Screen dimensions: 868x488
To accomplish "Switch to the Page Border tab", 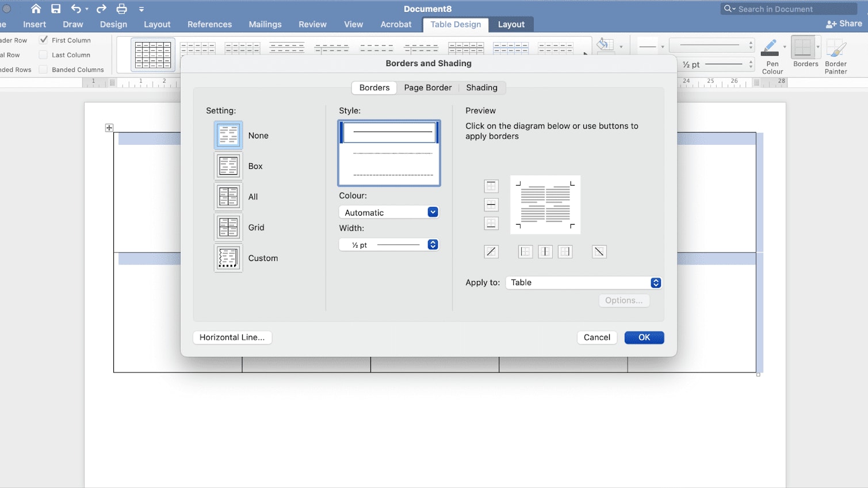I will click(x=428, y=87).
